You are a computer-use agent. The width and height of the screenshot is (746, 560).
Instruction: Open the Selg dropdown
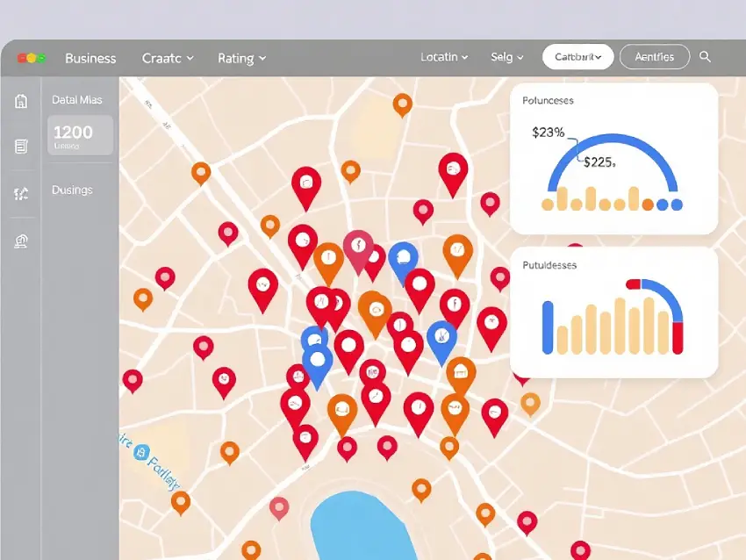506,57
